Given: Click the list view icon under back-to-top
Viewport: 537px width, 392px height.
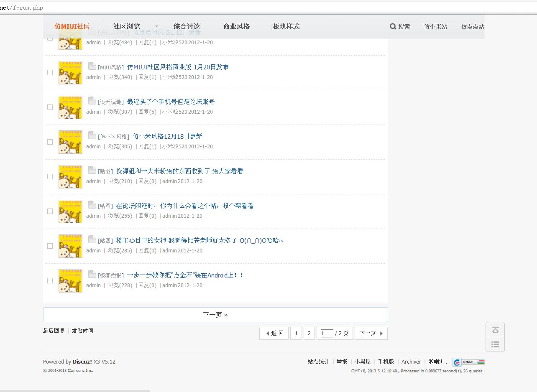Looking at the screenshot, I should (495, 344).
